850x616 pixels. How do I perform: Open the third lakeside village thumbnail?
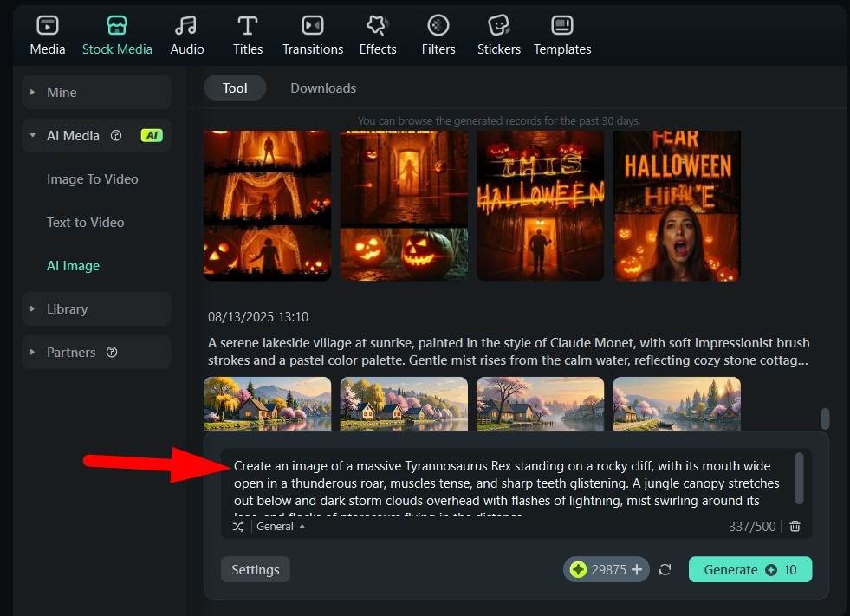coord(540,404)
